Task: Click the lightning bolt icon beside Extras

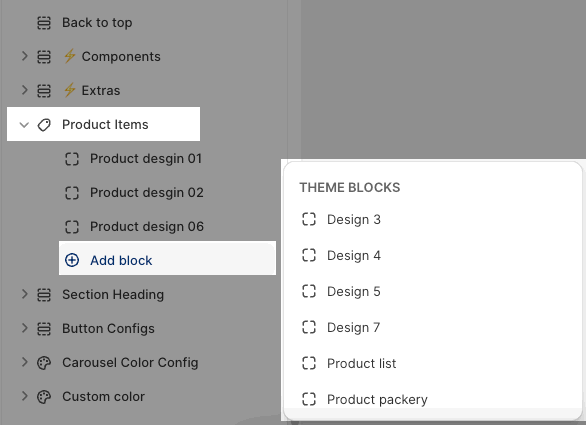Action: pyautogui.click(x=70, y=90)
